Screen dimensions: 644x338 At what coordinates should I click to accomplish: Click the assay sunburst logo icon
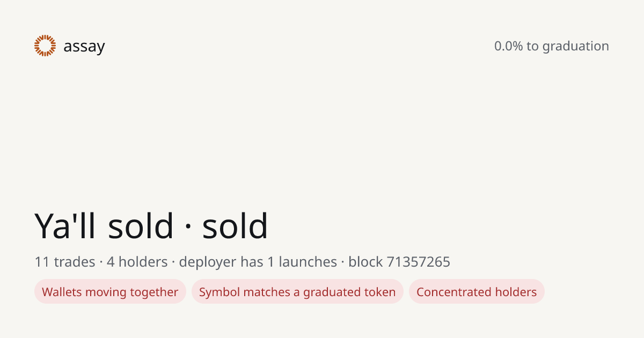[x=45, y=46]
